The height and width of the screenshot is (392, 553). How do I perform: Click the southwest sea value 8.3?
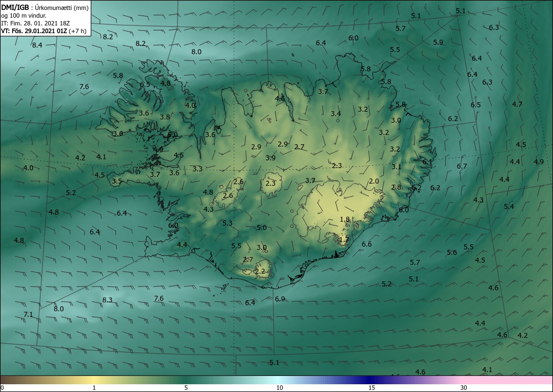107,300
